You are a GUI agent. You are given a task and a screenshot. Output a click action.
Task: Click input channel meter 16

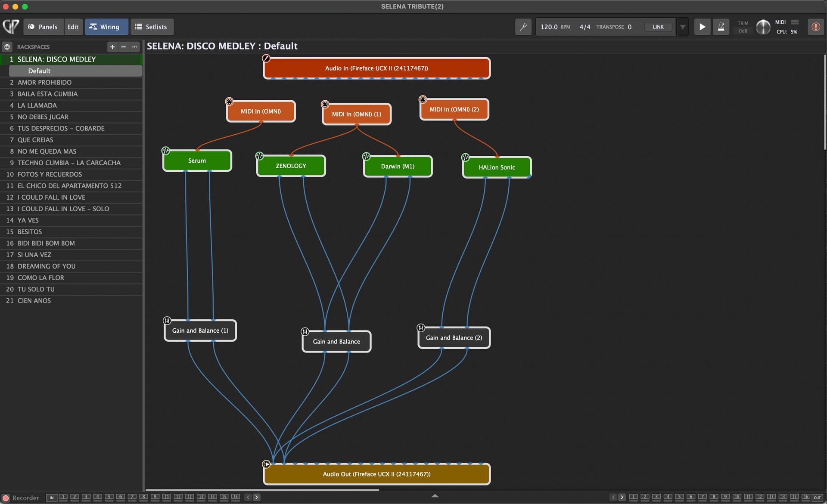pyautogui.click(x=235, y=497)
